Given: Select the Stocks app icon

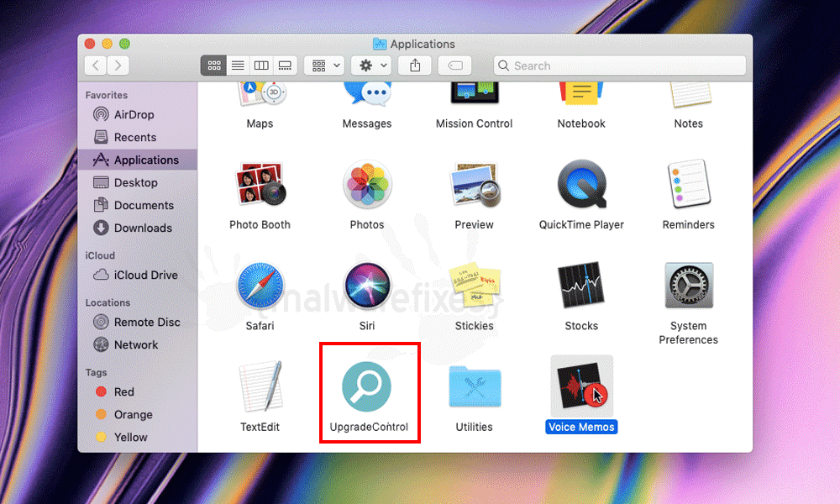Looking at the screenshot, I should tap(582, 285).
